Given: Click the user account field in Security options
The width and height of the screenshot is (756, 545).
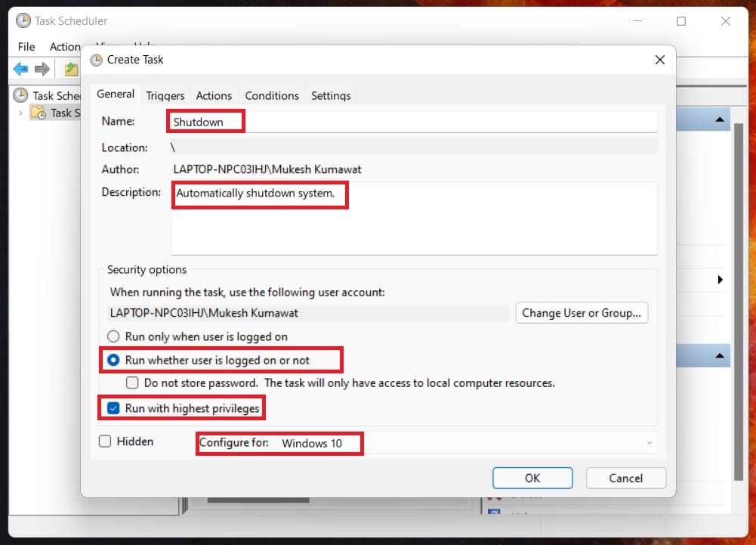Looking at the screenshot, I should (307, 313).
